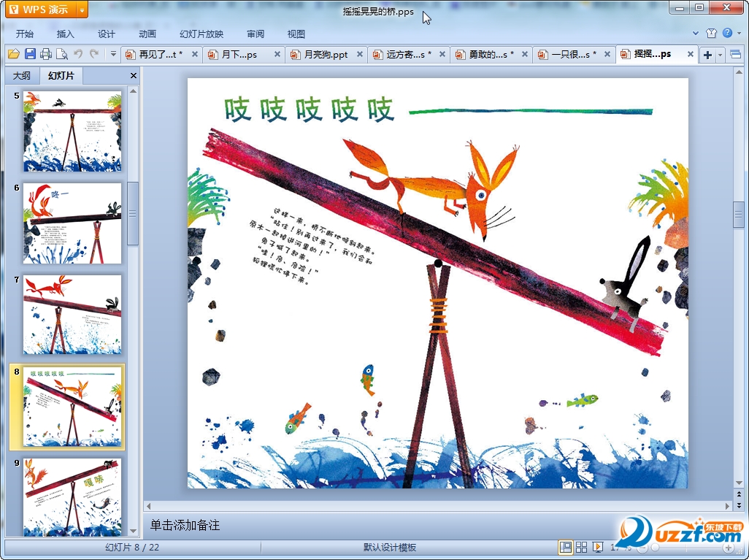Viewport: 749px width, 560px height.
Task: Click the fox illustration on the slide
Action: (432, 189)
